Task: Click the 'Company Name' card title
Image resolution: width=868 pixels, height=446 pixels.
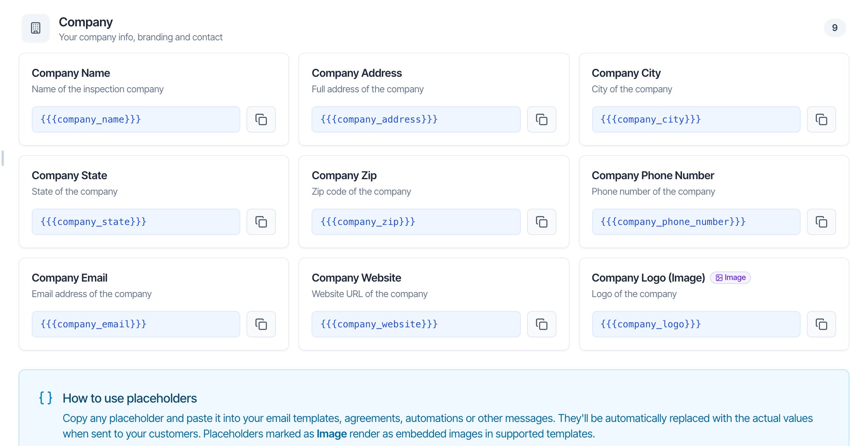Action: 71,73
